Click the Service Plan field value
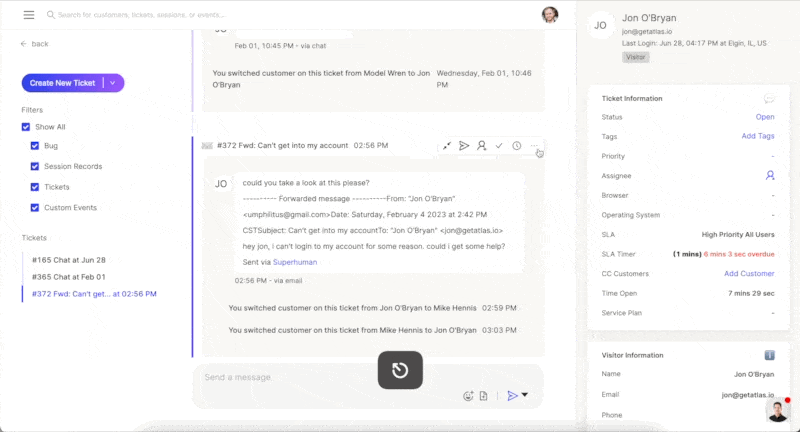800x432 pixels. pos(772,313)
